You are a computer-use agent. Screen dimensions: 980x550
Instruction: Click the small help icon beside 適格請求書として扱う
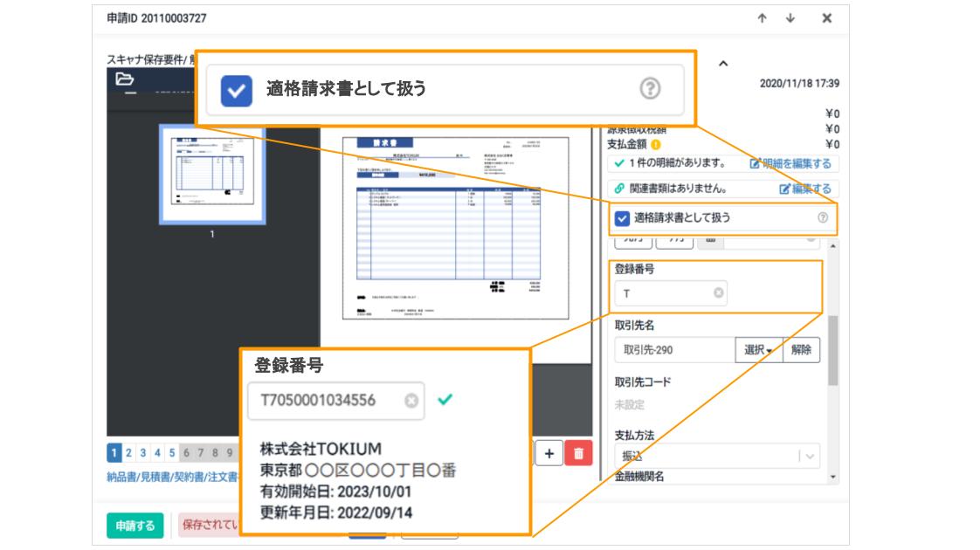pos(822,217)
